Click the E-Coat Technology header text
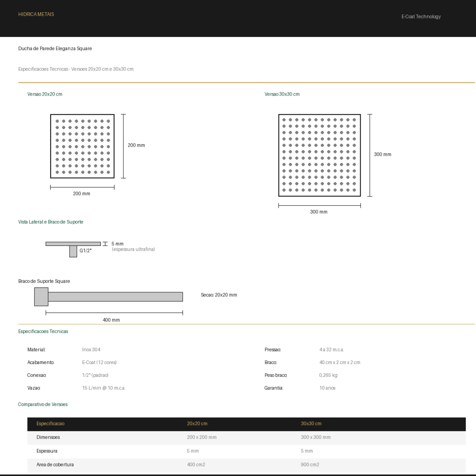Image resolution: width=476 pixels, height=476 pixels. point(420,17)
